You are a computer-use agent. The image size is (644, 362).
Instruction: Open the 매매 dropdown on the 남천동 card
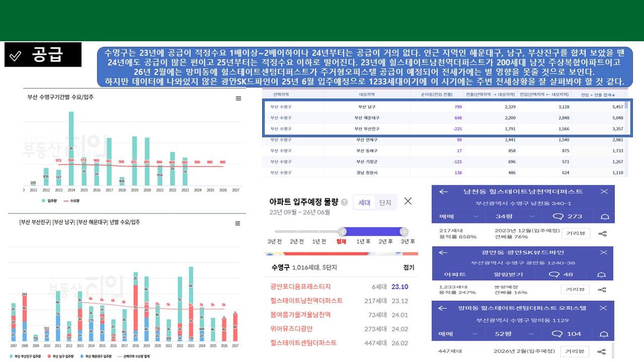459,216
